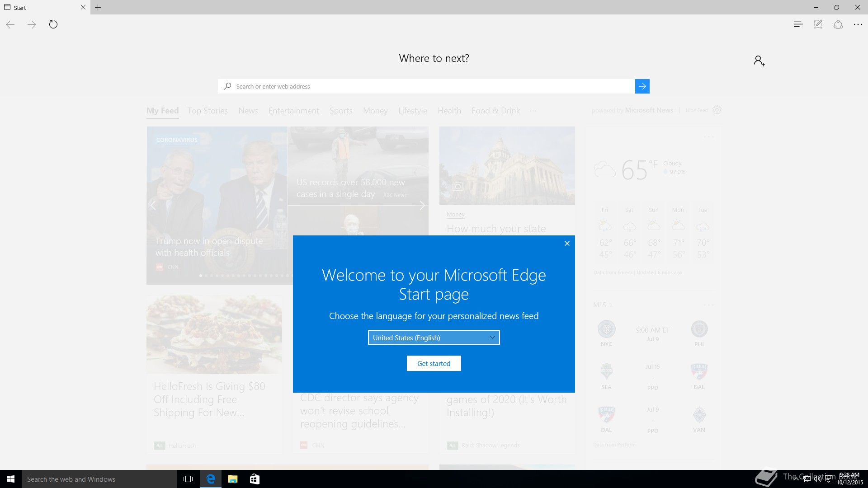Viewport: 868px width, 488px height.
Task: Switch to the Top Stories tab
Action: point(208,111)
